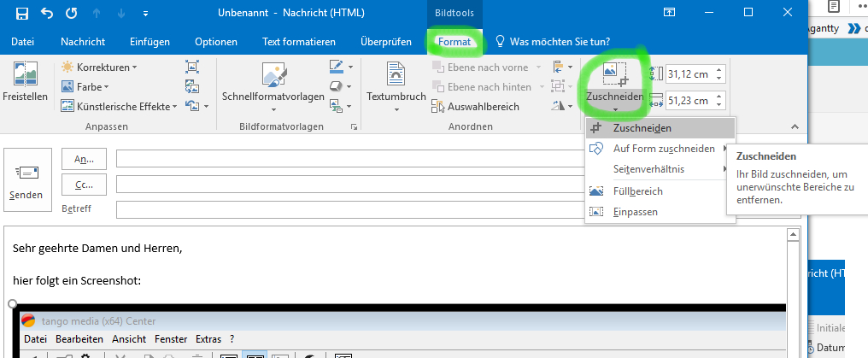Click the Senden envelope button
The height and width of the screenshot is (358, 868).
(26, 182)
